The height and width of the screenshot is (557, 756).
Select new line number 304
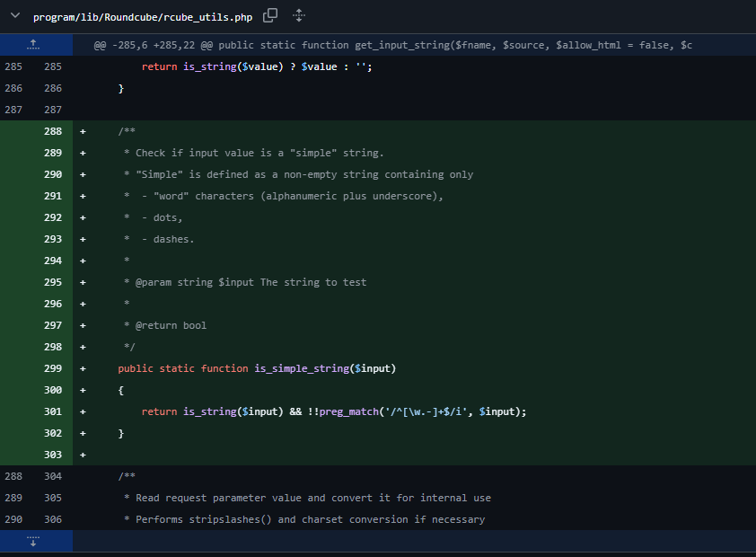tap(52, 476)
